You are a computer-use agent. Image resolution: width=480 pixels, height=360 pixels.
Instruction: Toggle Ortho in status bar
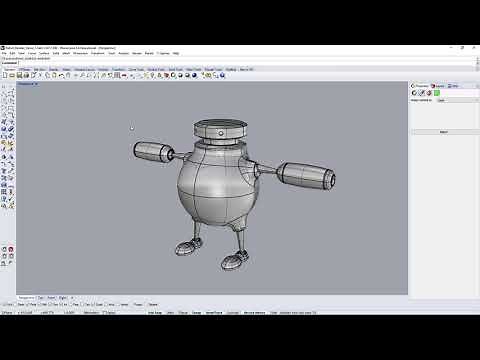(170, 313)
